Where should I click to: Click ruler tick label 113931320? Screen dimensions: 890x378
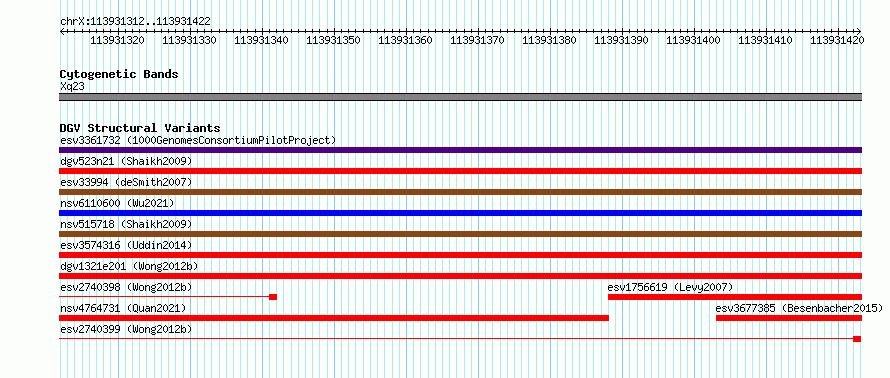click(117, 40)
